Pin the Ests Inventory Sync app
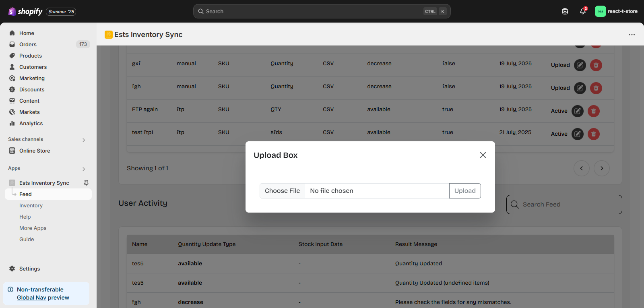This screenshot has height=308, width=644. coord(86,183)
